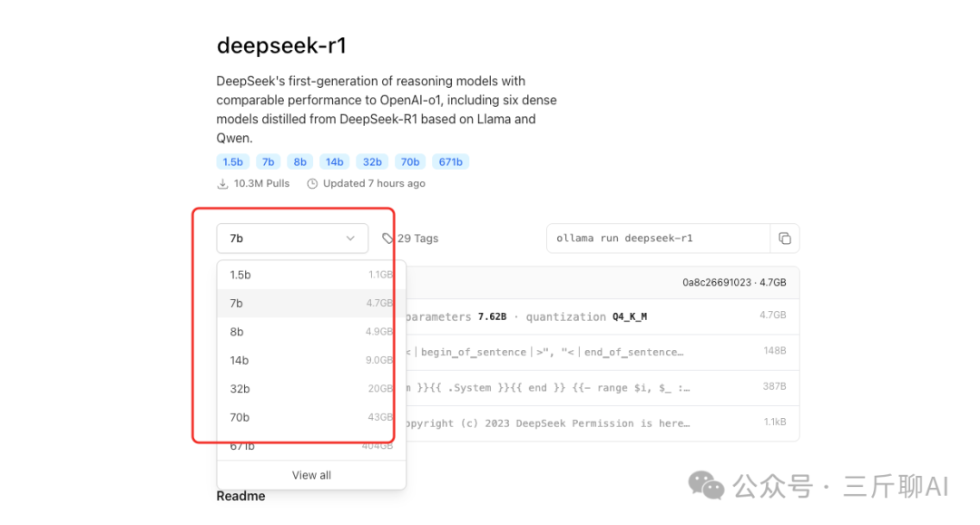Click the download icon next to 10.3M Pulls
The width and height of the screenshot is (980, 525).
pyautogui.click(x=222, y=183)
